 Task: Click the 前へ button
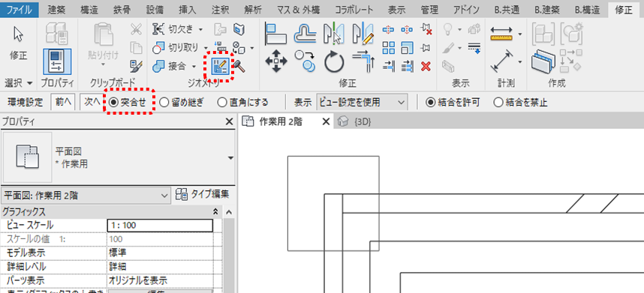coord(62,102)
